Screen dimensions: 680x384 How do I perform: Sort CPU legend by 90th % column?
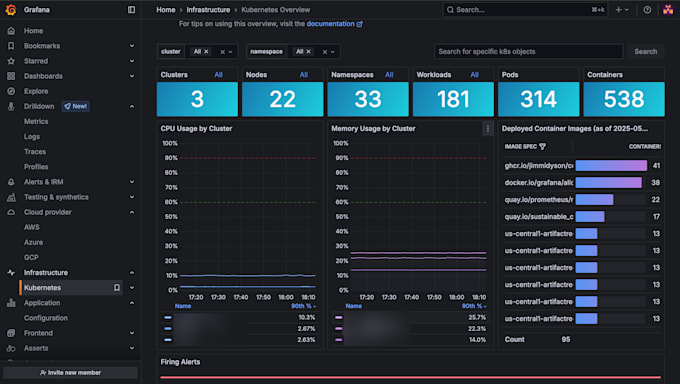coord(303,306)
